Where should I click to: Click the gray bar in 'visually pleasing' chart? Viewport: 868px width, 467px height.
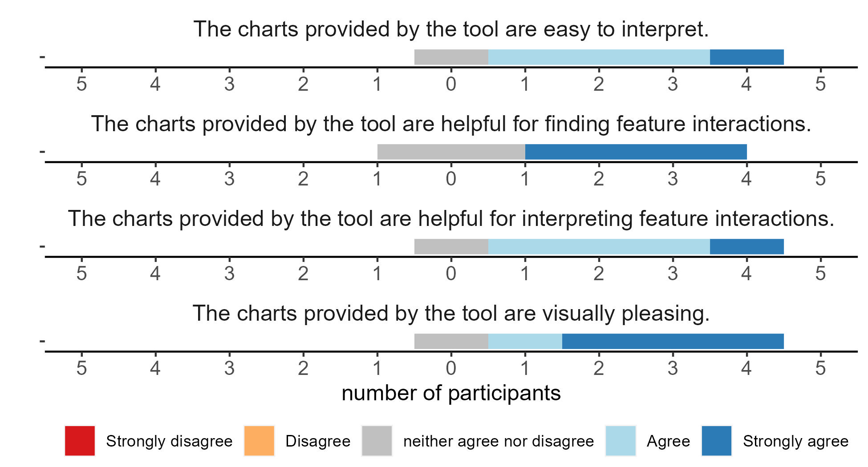pyautogui.click(x=451, y=342)
